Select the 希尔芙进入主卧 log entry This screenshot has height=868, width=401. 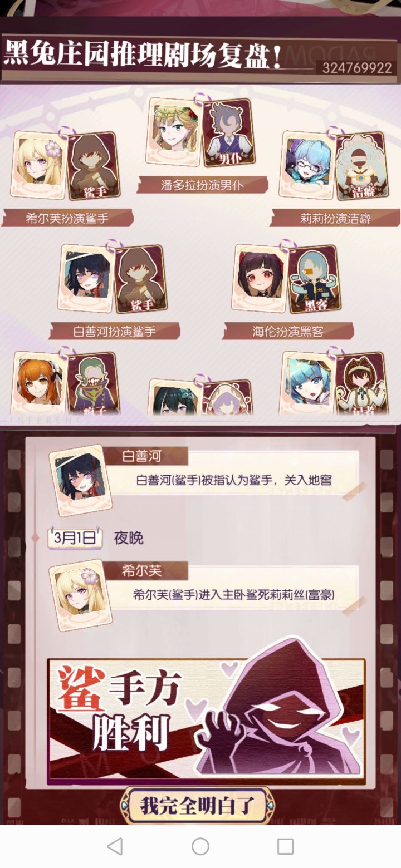coord(234,594)
